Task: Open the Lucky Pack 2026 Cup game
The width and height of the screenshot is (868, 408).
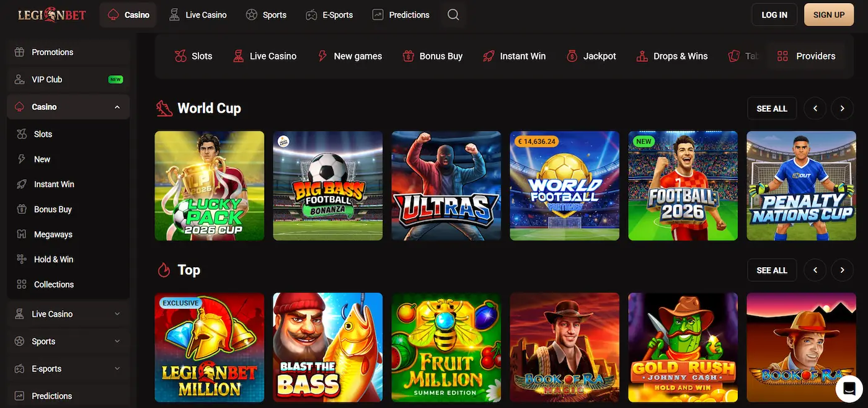Action: click(x=210, y=185)
